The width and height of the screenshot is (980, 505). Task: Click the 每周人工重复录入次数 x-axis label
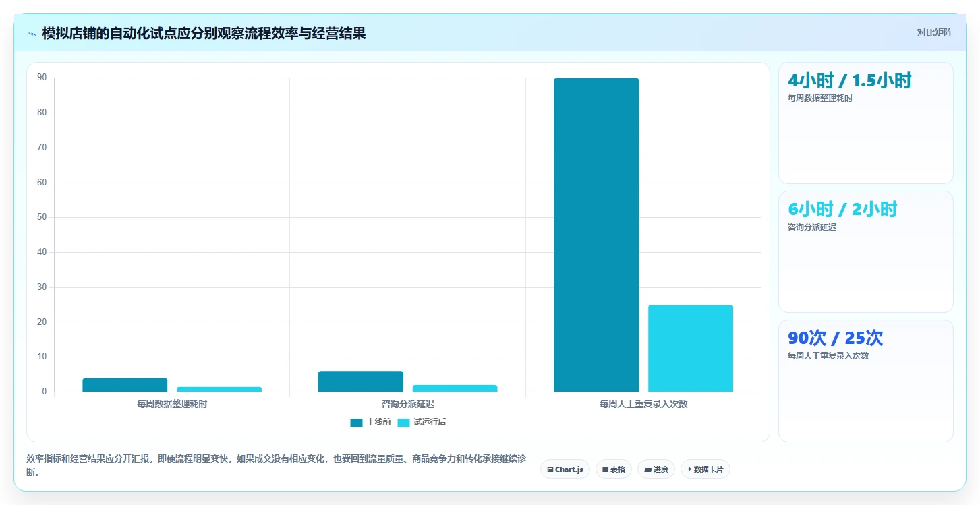[x=643, y=404]
